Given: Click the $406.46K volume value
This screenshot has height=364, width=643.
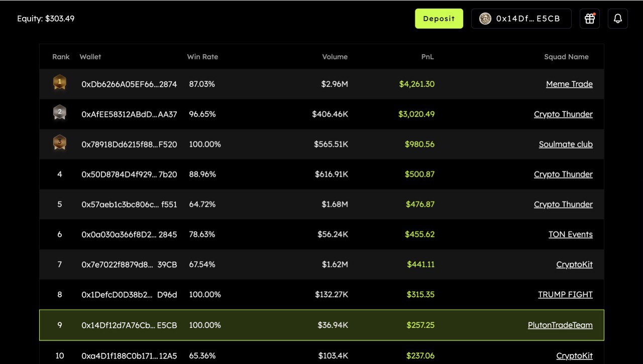Looking at the screenshot, I should coord(330,114).
